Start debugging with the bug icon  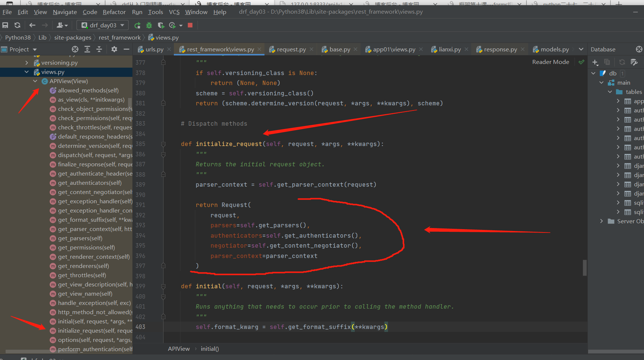pyautogui.click(x=149, y=25)
